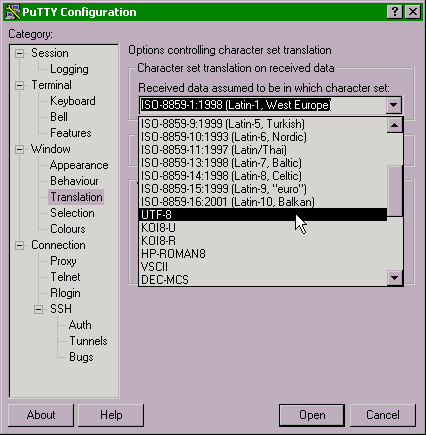Choose ISO-8859-9:1999 (Latin-5, Turkish)
Screen dimensions: 426x435
point(263,124)
